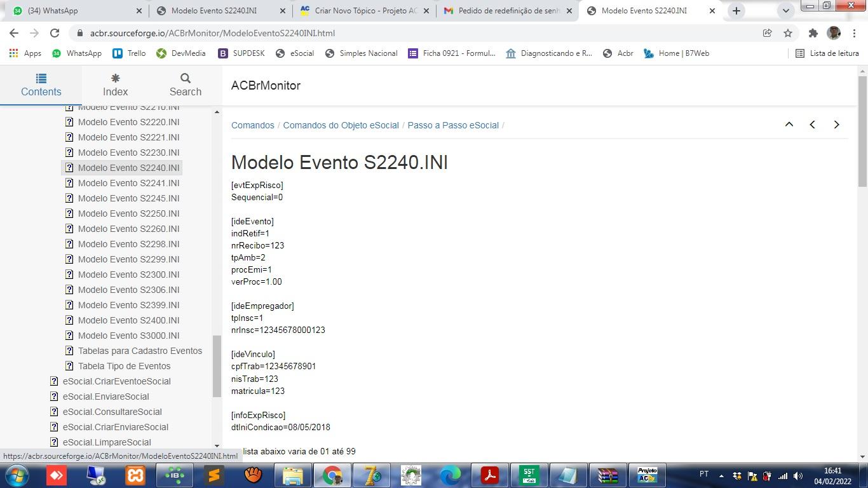868x488 pixels.
Task: Reload the page with the refresh icon
Action: pyautogui.click(x=55, y=33)
